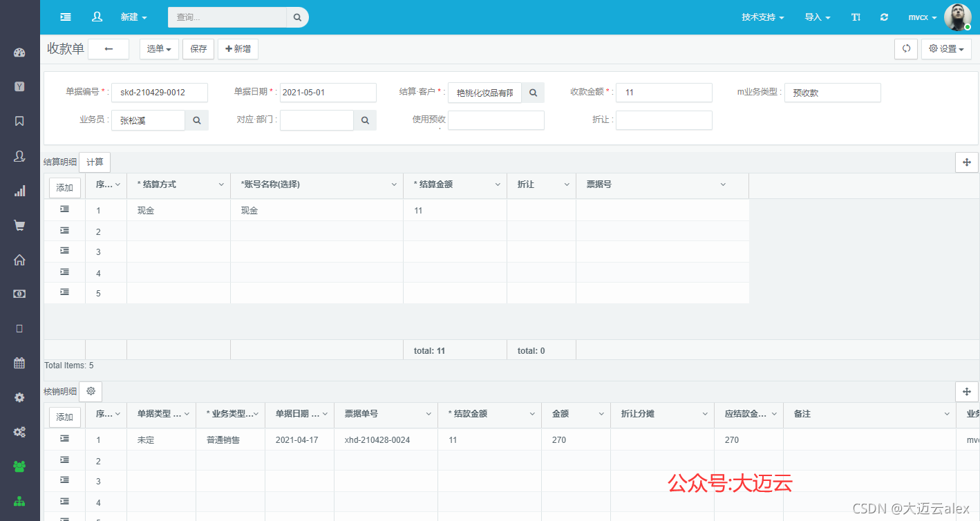980x521 pixels.
Task: Click the move-arrows icon of 核销明细 section
Action: point(966,392)
